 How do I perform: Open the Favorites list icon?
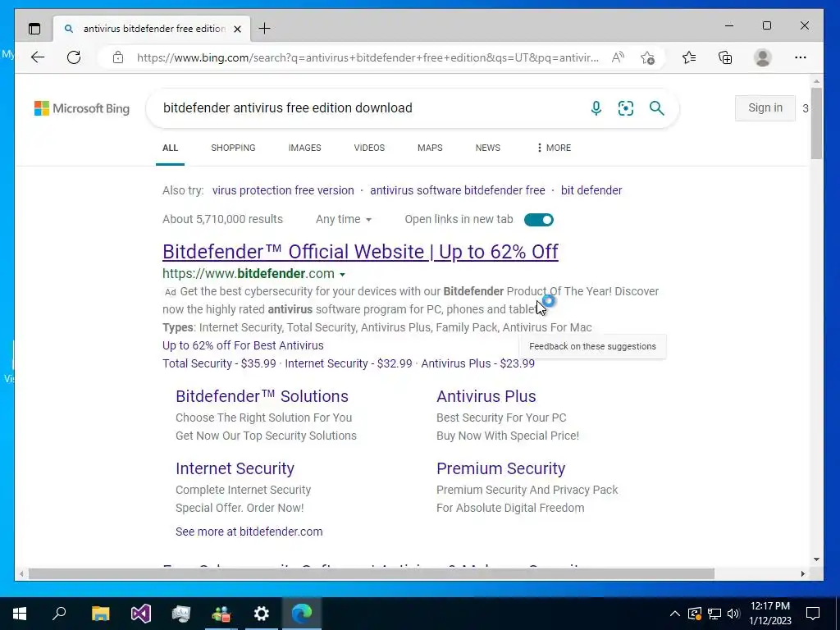[x=689, y=57]
